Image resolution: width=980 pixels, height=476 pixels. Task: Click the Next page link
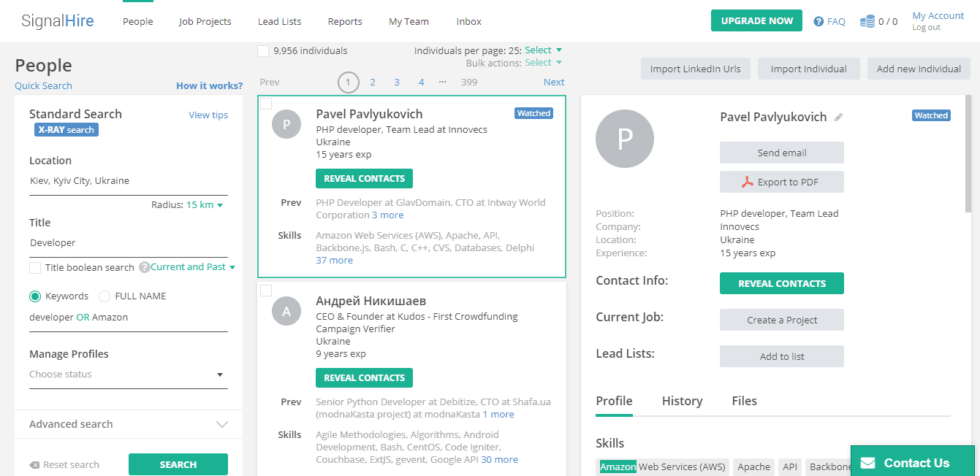[554, 82]
